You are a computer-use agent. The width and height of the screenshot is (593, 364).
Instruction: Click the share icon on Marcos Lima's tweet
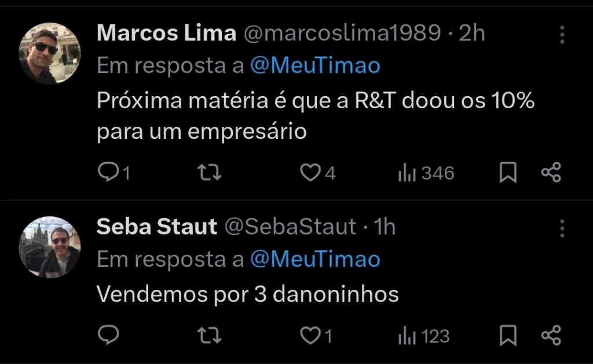coord(550,172)
